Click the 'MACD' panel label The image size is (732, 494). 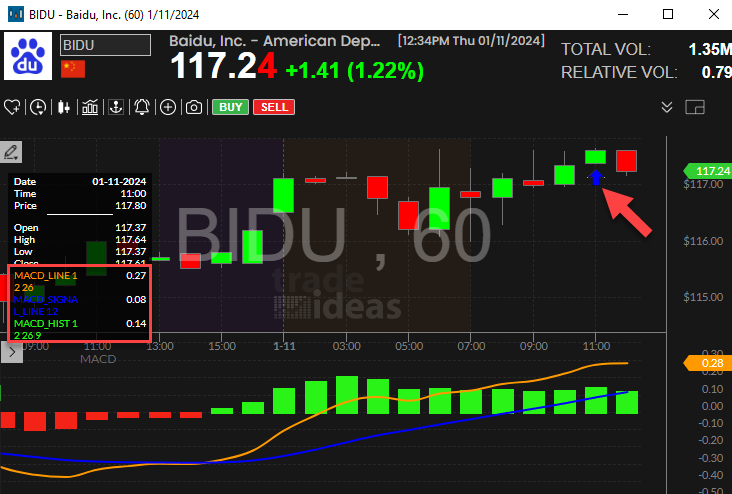98,359
